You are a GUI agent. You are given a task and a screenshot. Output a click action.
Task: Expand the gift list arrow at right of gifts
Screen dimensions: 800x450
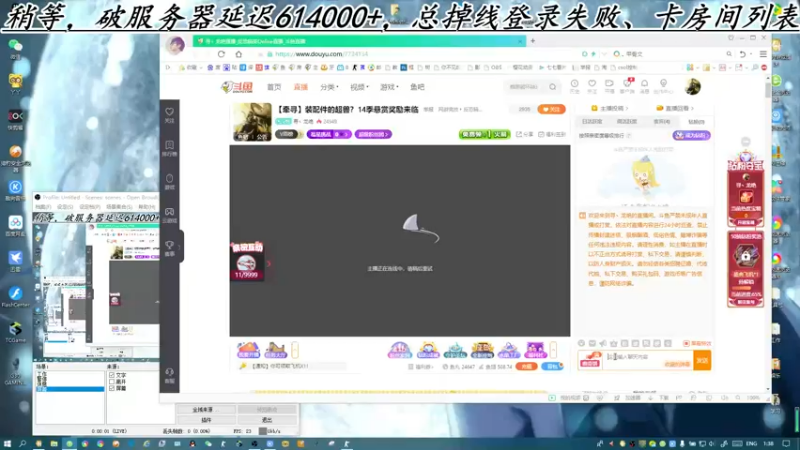coord(554,350)
